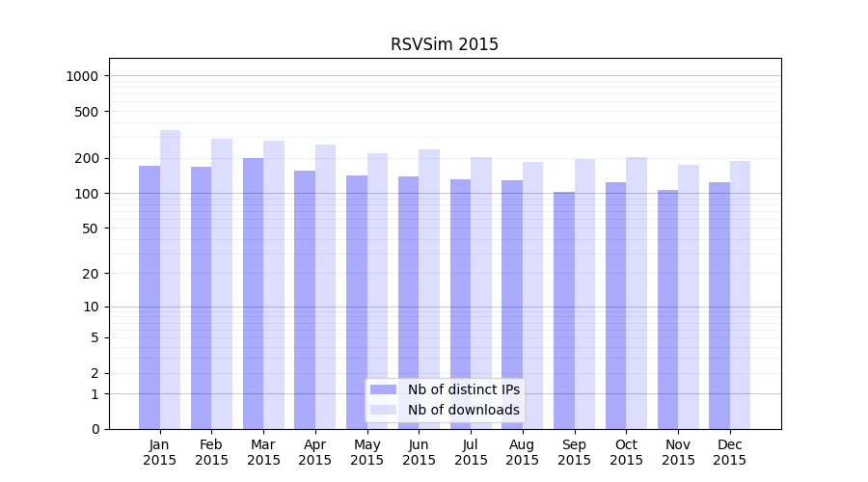Click the February downloads bar

pyautogui.click(x=222, y=283)
